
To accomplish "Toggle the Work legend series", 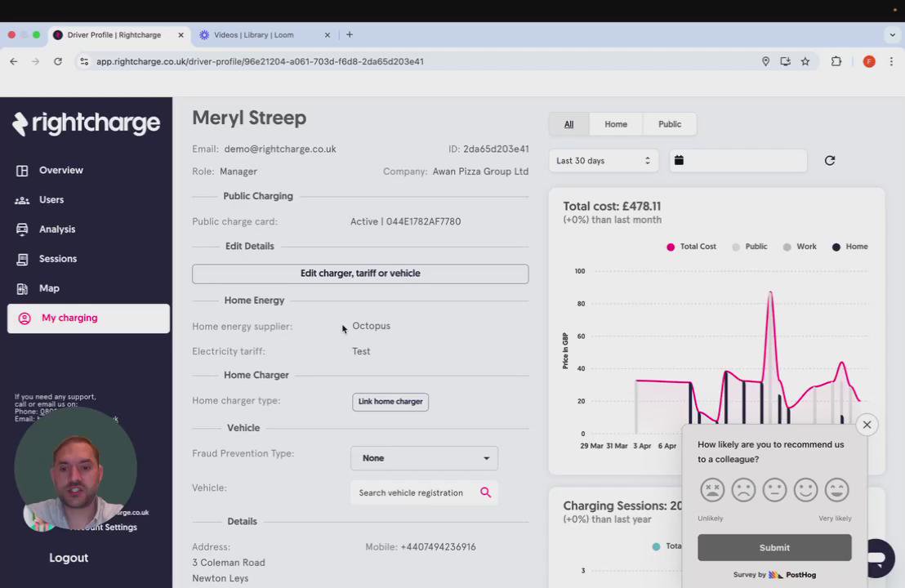I will pos(800,247).
